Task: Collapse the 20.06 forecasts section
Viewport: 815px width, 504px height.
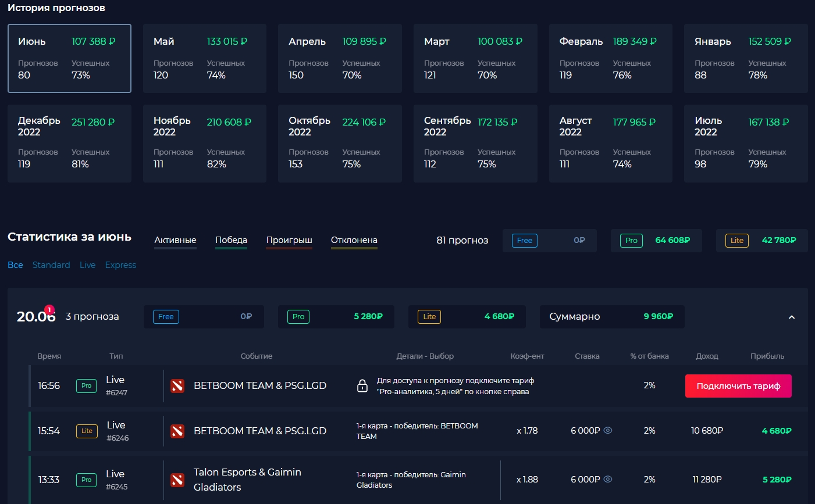Action: 791,317
